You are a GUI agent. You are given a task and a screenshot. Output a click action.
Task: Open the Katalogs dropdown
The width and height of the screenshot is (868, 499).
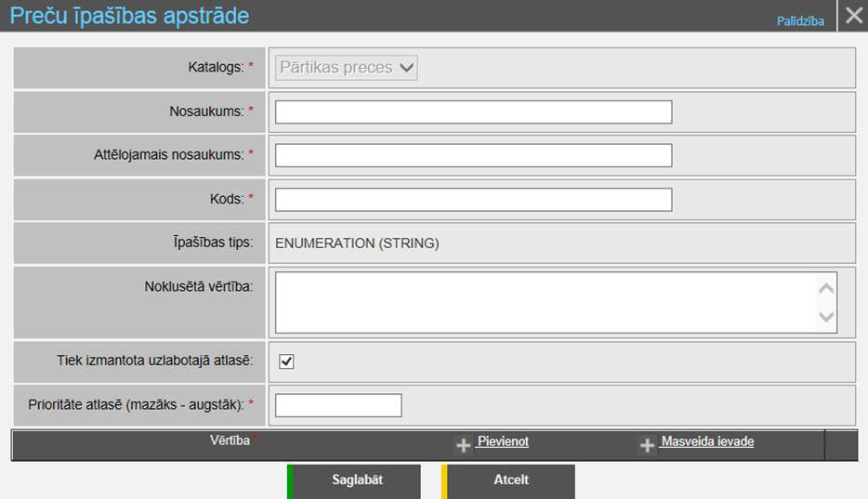tap(347, 68)
